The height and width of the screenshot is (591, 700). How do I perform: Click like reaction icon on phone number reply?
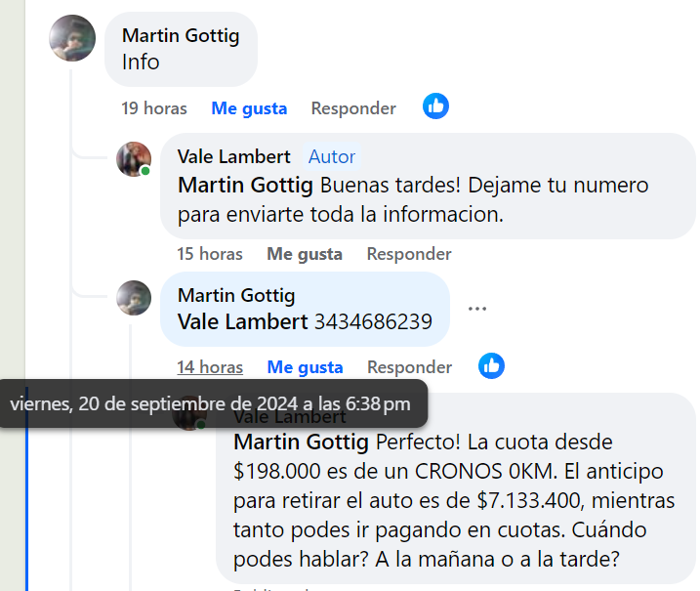tap(491, 365)
